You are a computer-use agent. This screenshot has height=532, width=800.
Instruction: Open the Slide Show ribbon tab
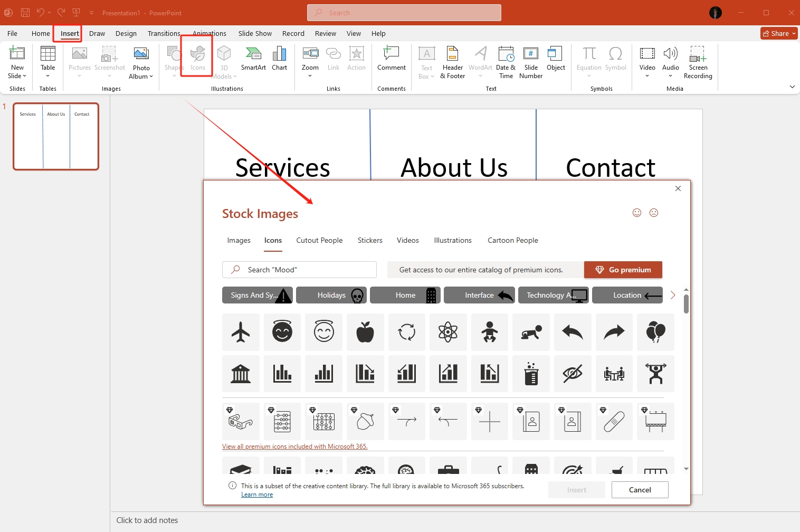point(255,33)
